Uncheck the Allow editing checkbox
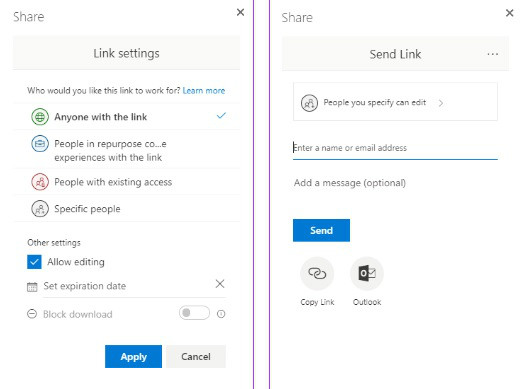This screenshot has height=389, width=521. pyautogui.click(x=34, y=262)
